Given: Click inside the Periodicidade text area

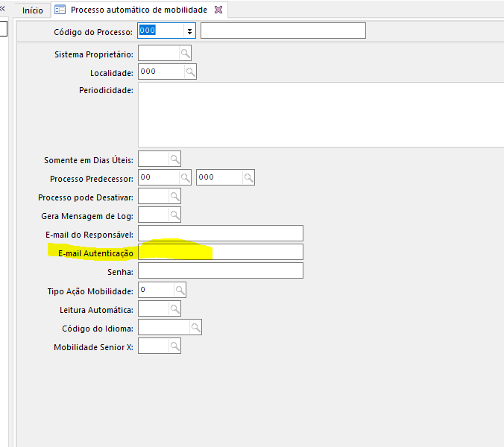Looking at the screenshot, I should (x=321, y=115).
